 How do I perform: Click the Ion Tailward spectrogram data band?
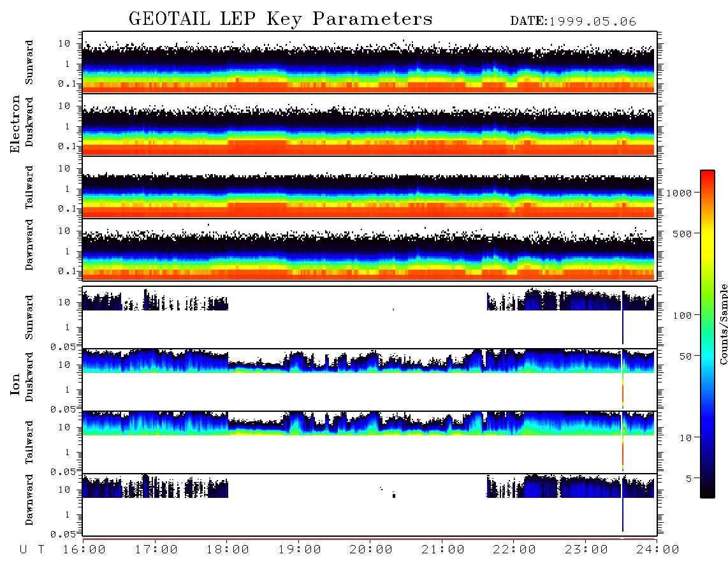click(x=368, y=423)
